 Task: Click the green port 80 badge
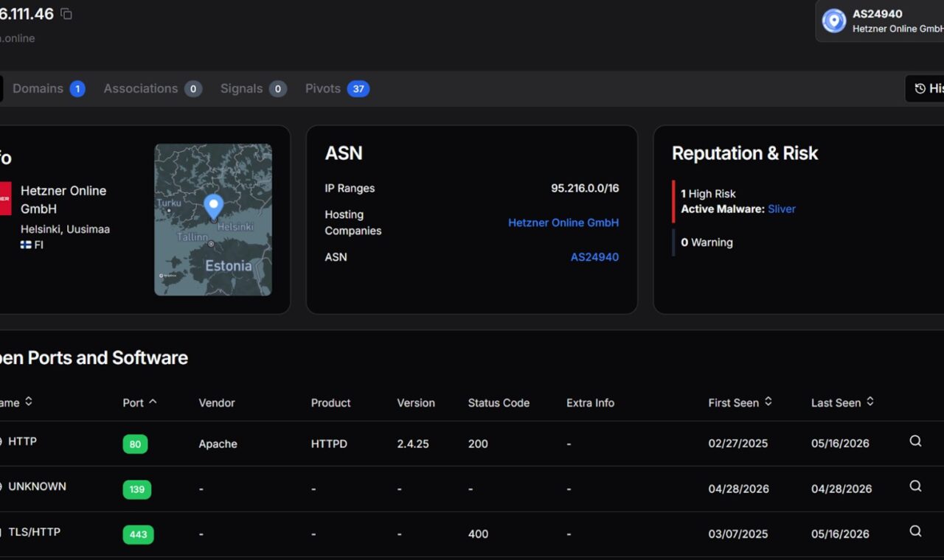coord(136,444)
